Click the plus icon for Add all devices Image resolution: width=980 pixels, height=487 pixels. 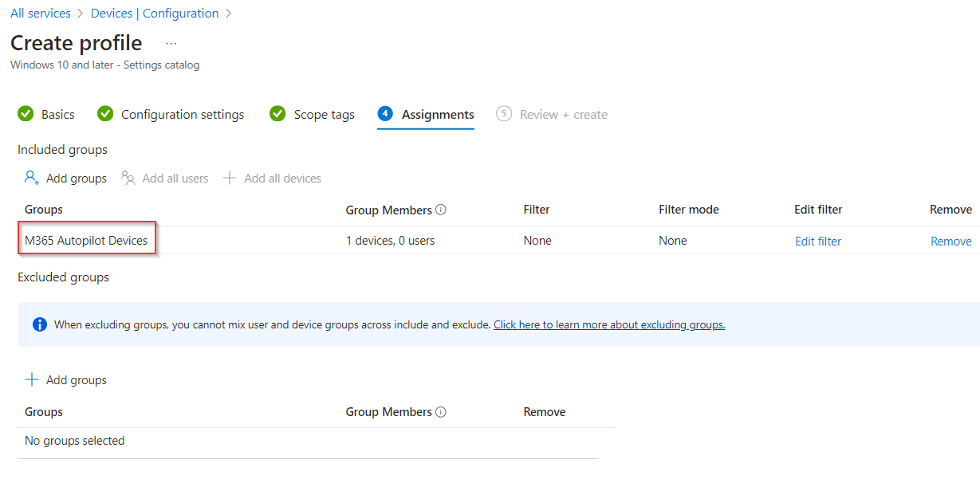[x=230, y=178]
